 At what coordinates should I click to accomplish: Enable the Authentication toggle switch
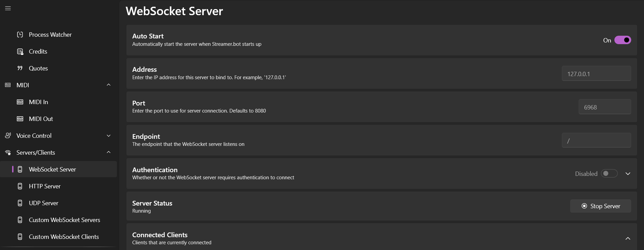coord(609,174)
